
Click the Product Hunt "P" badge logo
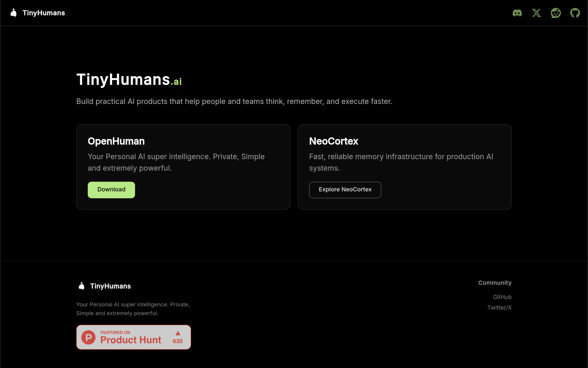[x=88, y=337]
